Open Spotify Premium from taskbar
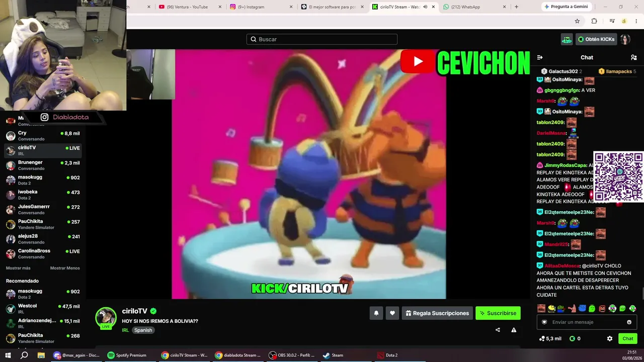The image size is (644, 362). pos(127,355)
